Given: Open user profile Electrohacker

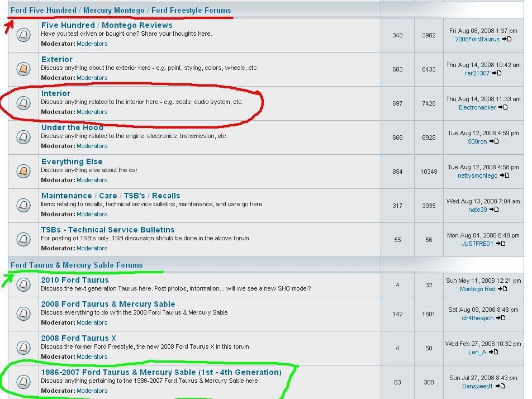Looking at the screenshot, I should [x=477, y=107].
